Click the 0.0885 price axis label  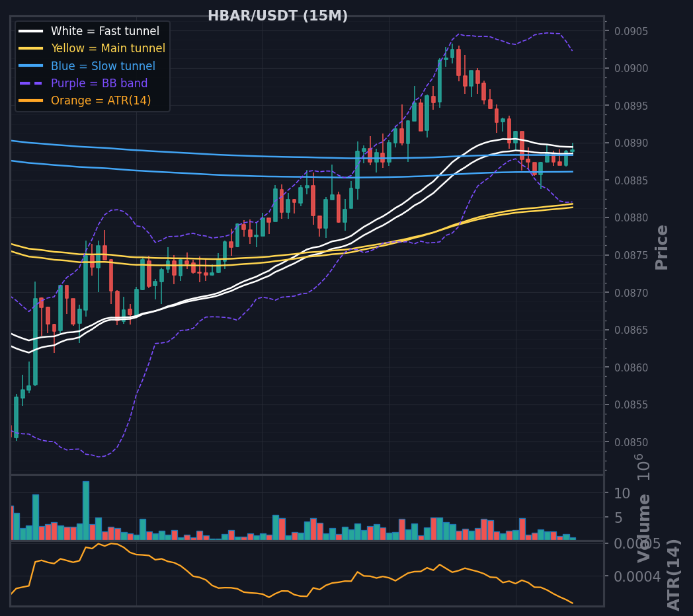point(631,180)
